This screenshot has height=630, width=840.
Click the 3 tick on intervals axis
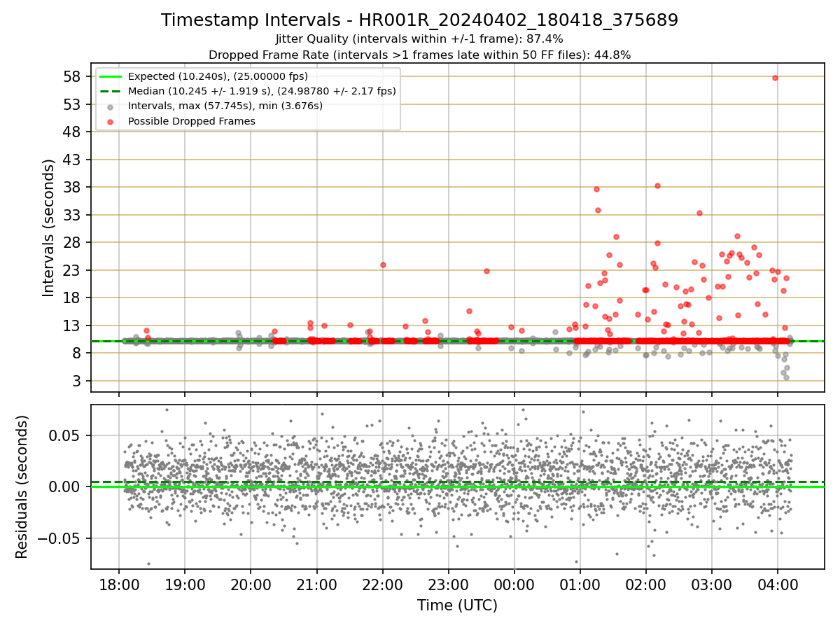click(x=77, y=381)
